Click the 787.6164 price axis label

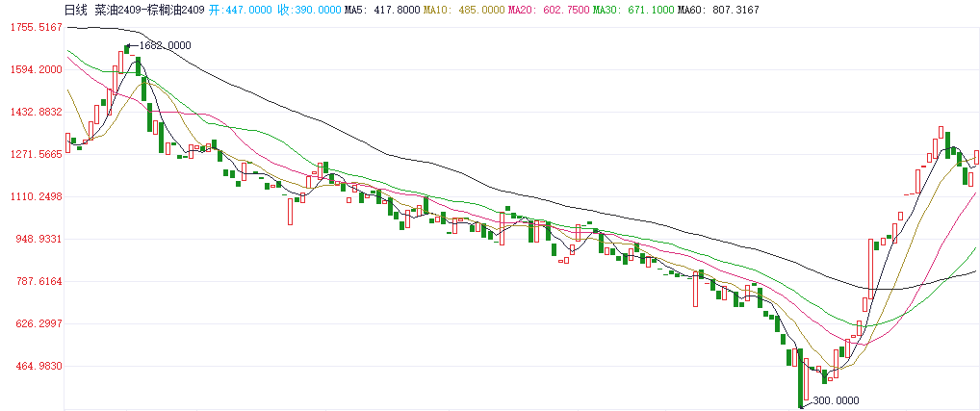coord(39,282)
